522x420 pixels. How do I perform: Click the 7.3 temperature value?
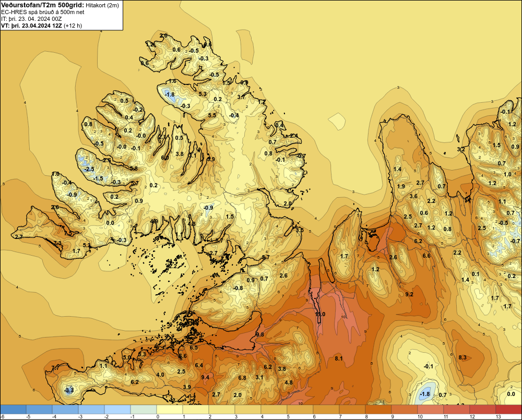click(x=57, y=243)
